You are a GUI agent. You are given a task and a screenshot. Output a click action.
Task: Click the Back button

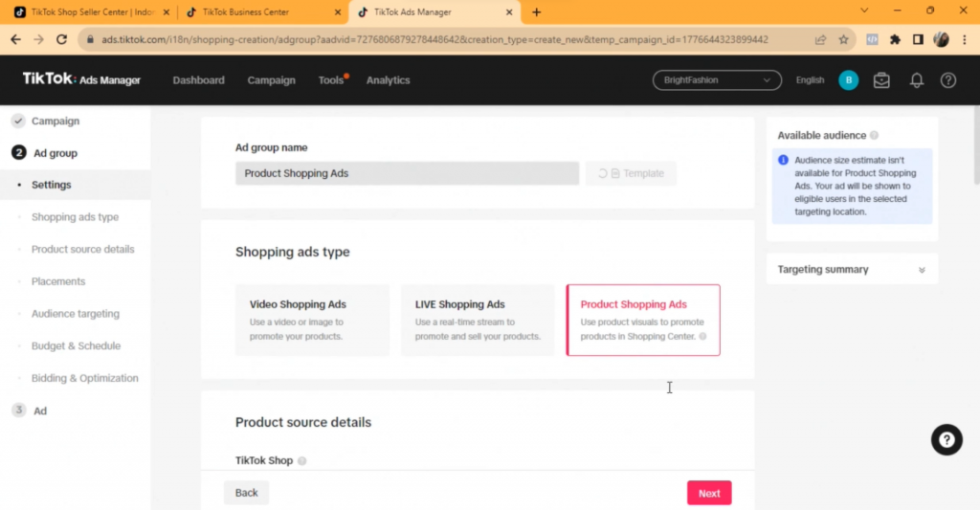(x=246, y=493)
